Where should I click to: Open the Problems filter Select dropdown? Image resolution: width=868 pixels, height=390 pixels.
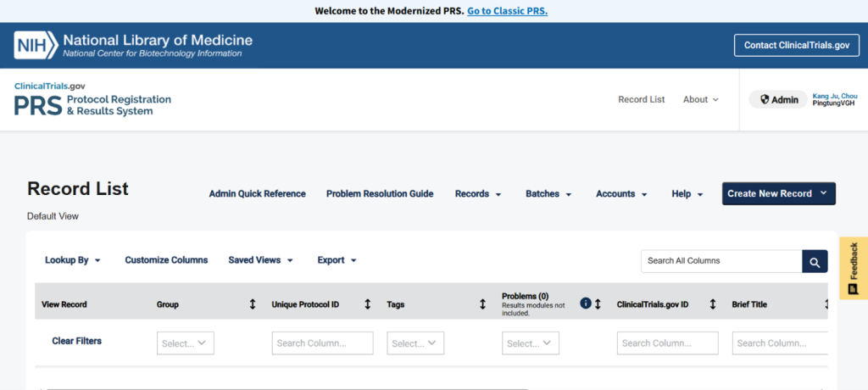point(531,343)
